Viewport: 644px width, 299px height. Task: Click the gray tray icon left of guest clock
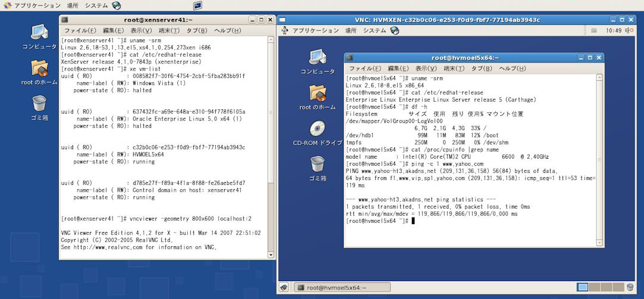coord(594,30)
